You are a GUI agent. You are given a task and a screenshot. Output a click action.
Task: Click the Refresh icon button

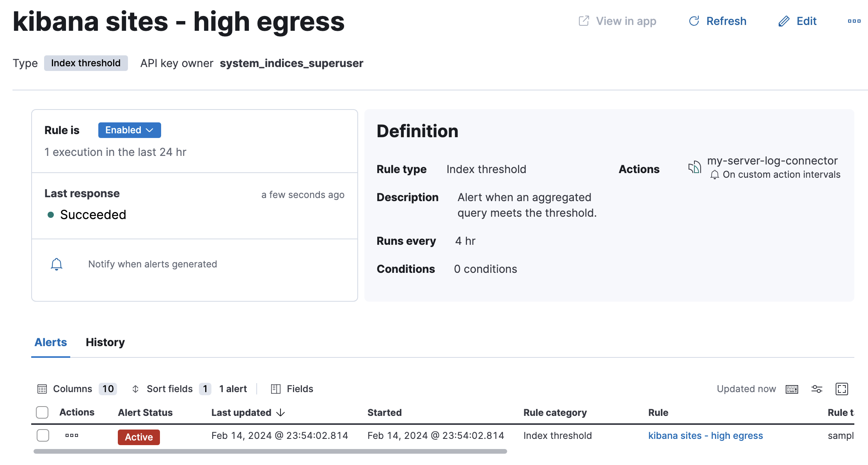pyautogui.click(x=694, y=21)
